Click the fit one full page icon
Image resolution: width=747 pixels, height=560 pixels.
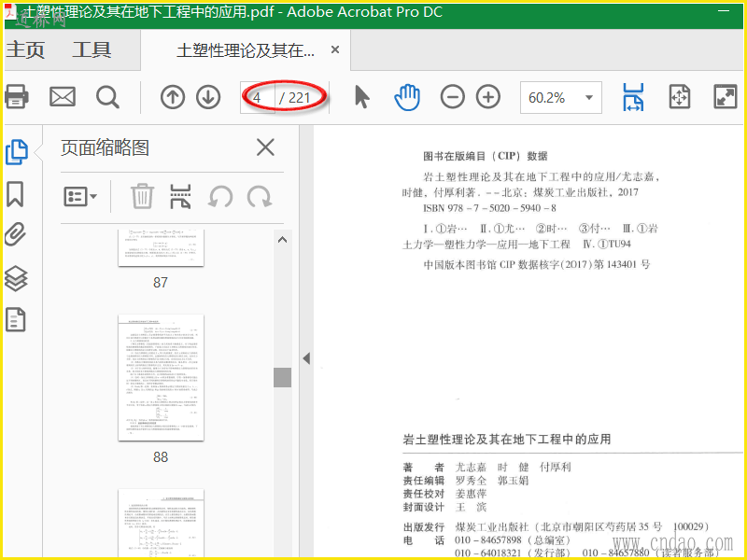pos(680,97)
